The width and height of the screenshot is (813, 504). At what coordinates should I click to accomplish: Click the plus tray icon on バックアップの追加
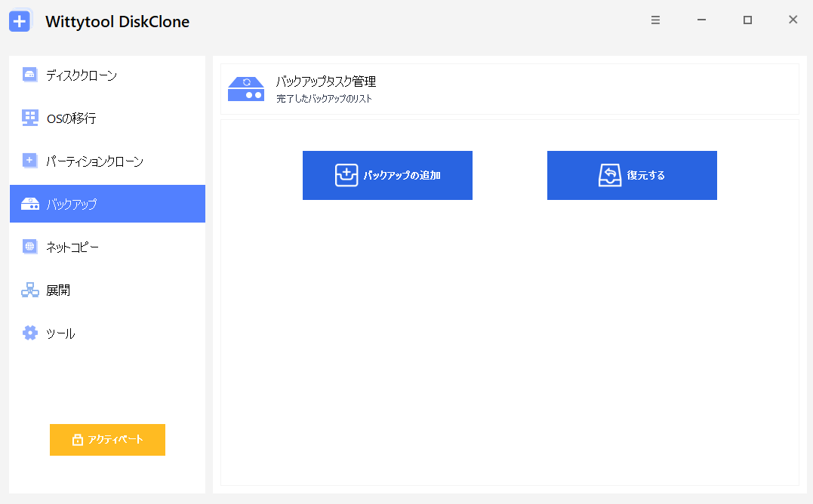click(346, 175)
